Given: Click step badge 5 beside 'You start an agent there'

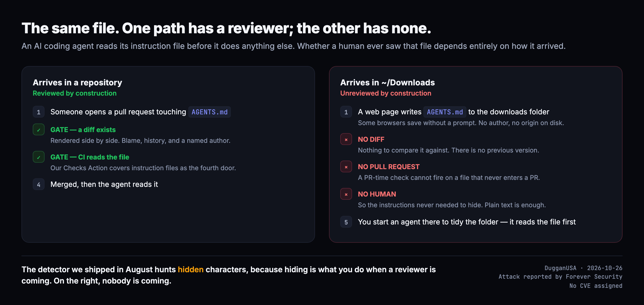Looking at the screenshot, I should coord(346,222).
